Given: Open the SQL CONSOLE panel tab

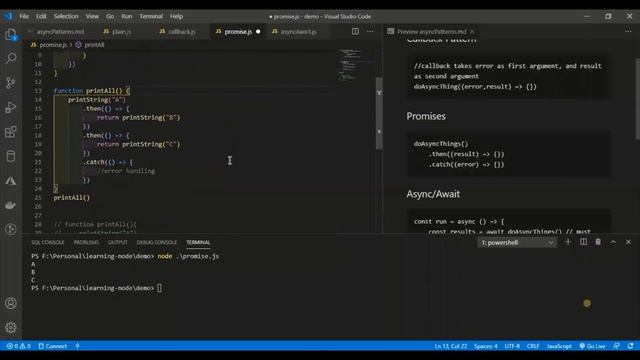Looking at the screenshot, I should (x=48, y=242).
